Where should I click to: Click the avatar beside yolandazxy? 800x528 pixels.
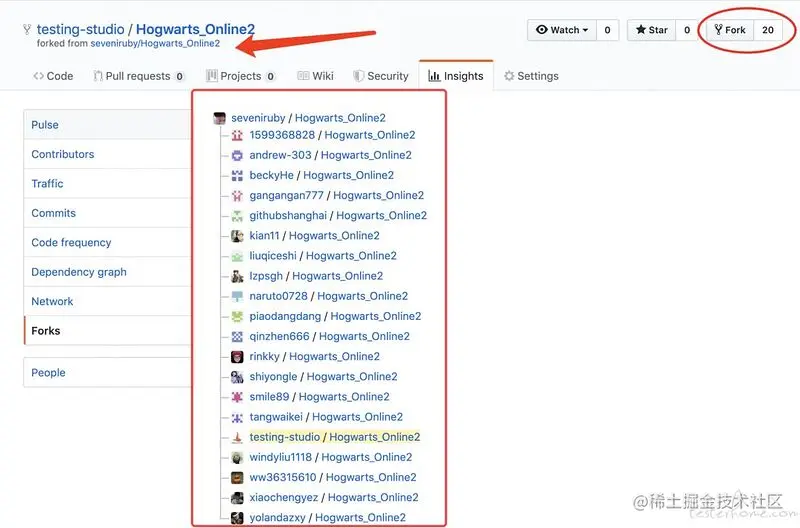tap(237, 518)
